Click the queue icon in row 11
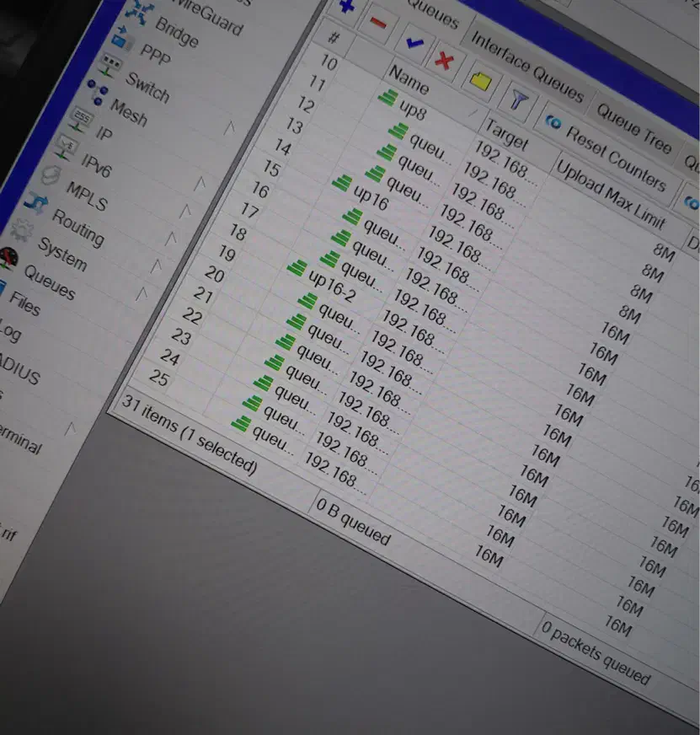Image resolution: width=700 pixels, height=735 pixels. coord(398,131)
